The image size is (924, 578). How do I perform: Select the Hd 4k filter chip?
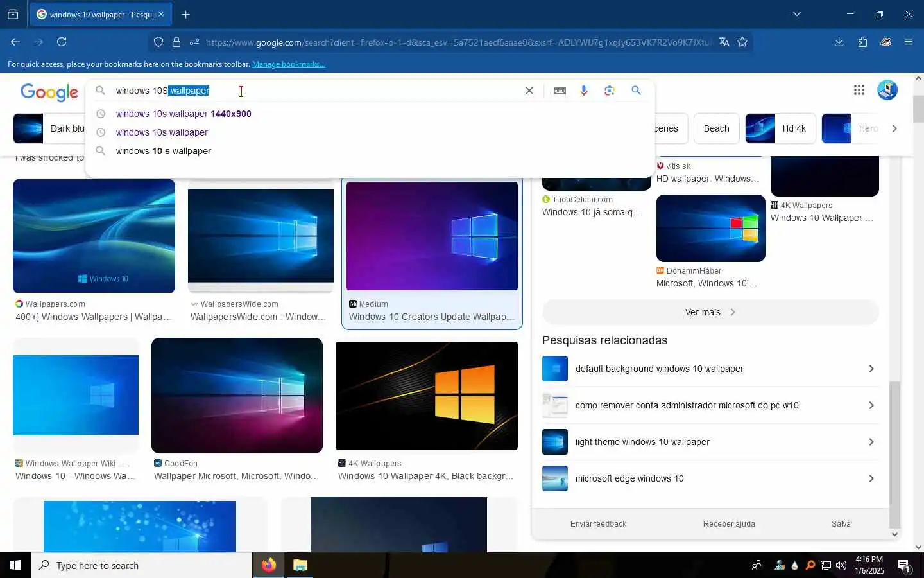[x=780, y=128]
